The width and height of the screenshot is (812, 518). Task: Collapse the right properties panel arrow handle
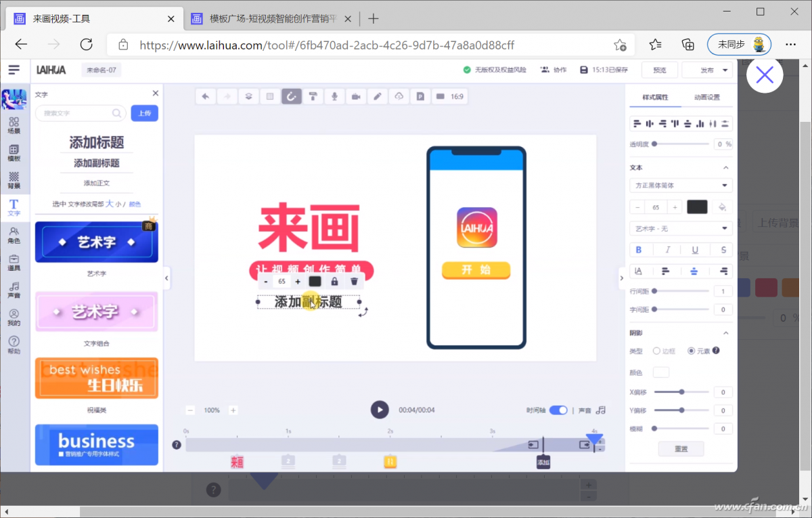621,278
